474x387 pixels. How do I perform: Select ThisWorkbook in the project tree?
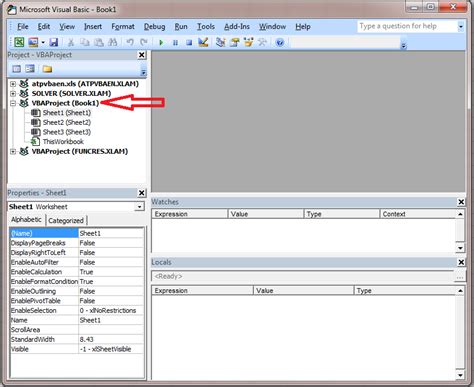coord(63,142)
